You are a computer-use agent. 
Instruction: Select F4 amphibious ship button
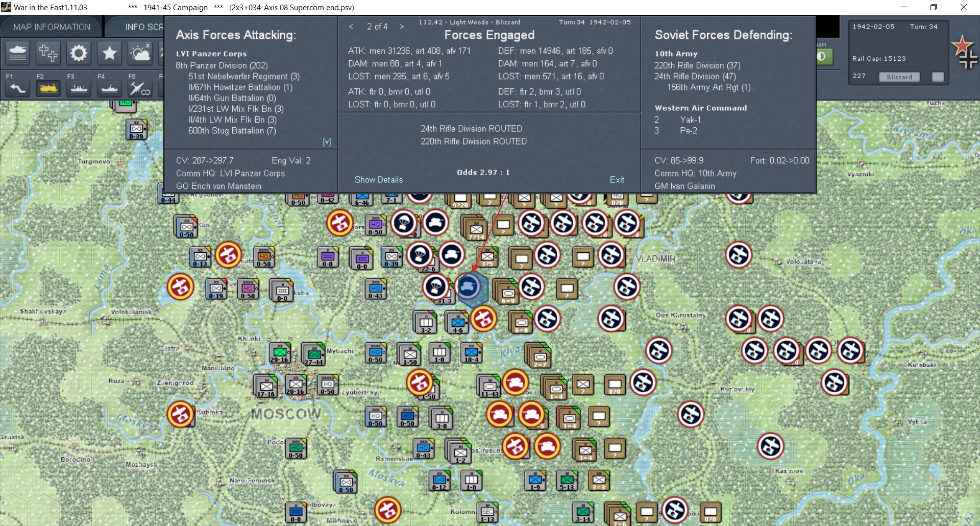[109, 88]
